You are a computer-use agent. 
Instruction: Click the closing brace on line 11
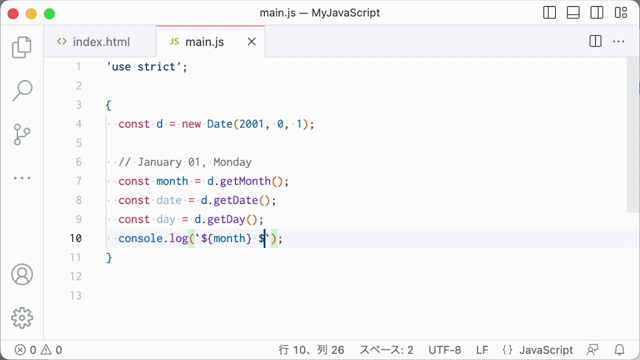click(109, 258)
